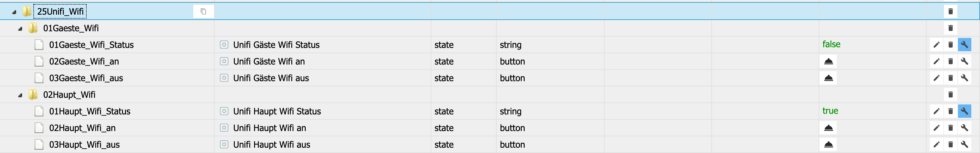Open wrench settings for 02Haupt_Wifi_an
Viewport: 980px width, 153px height.
coord(964,128)
